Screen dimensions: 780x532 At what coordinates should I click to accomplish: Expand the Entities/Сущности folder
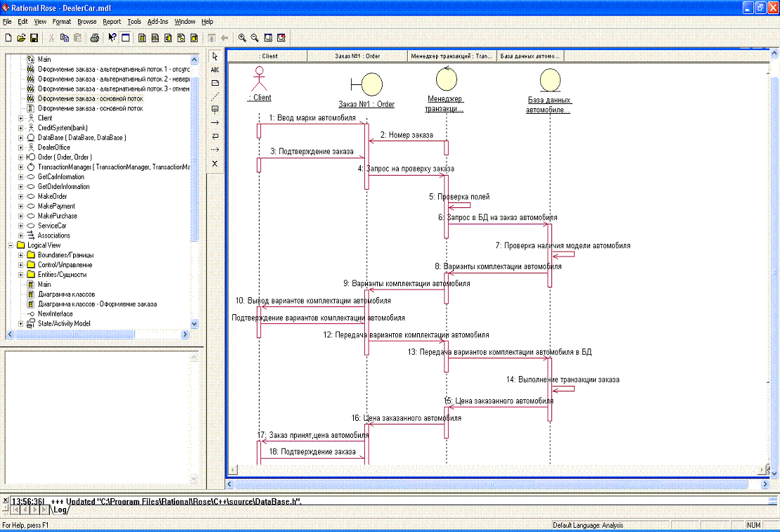tap(20, 275)
